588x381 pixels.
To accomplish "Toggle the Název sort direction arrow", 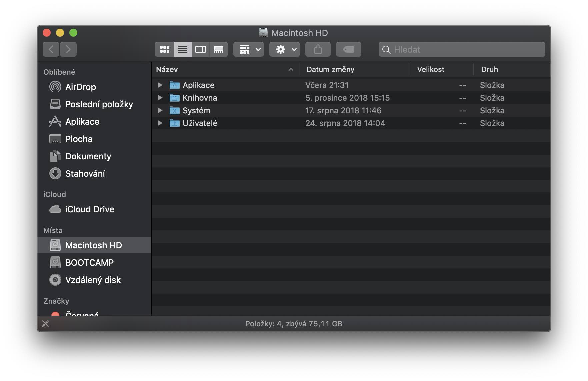I will tap(291, 69).
